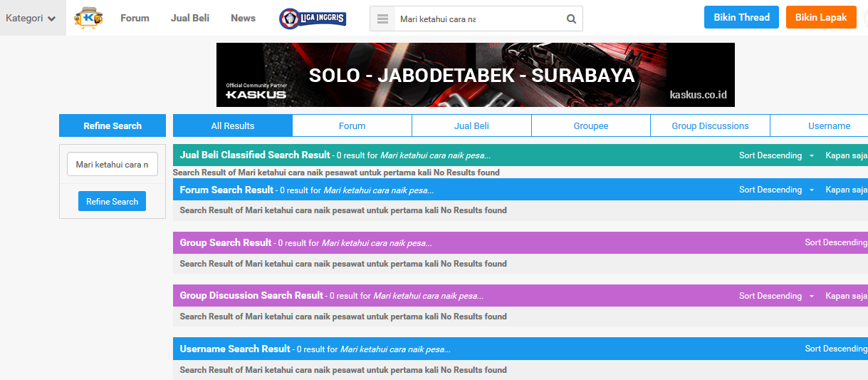868x380 pixels.
Task: Click the Group Discussion Search Result heading
Action: tap(251, 295)
